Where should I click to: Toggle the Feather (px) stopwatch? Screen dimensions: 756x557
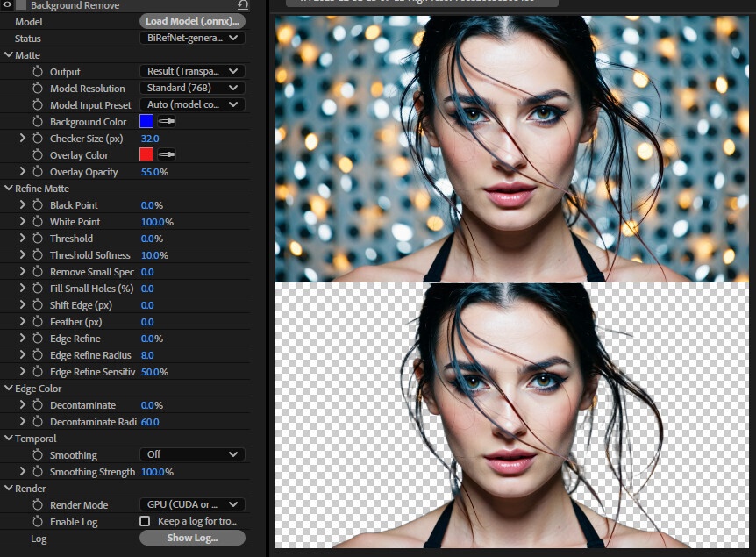click(x=38, y=322)
